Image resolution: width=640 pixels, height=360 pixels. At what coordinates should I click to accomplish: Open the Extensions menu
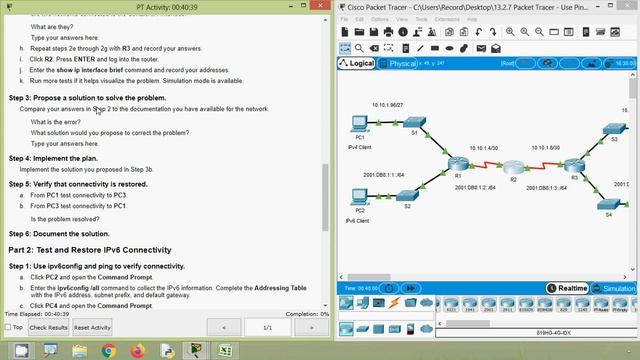click(447, 19)
